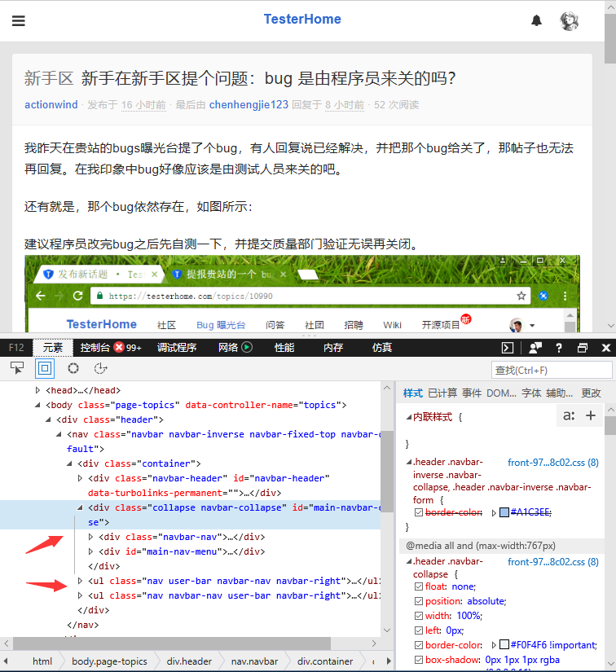616x672 pixels.
Task: Open notifications bell icon
Action: [x=536, y=20]
